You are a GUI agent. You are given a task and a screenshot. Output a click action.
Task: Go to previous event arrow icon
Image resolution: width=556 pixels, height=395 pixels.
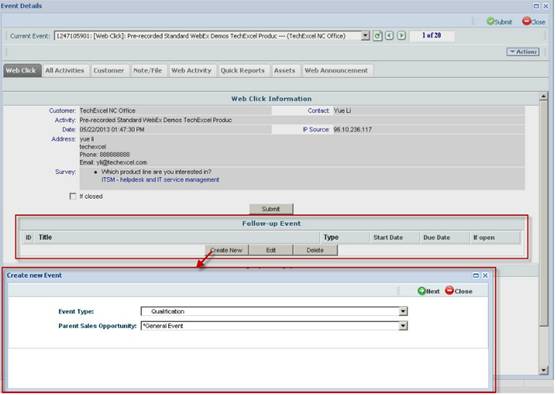389,36
